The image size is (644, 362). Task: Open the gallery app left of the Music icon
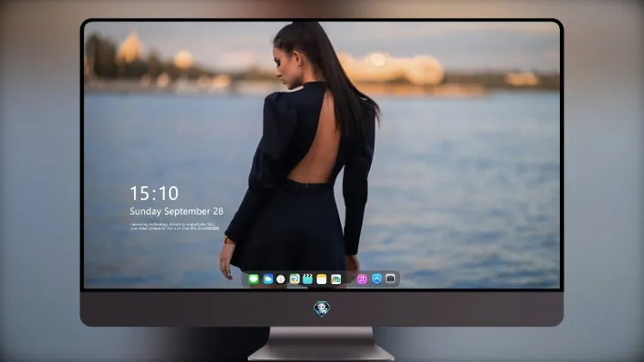tap(336, 279)
